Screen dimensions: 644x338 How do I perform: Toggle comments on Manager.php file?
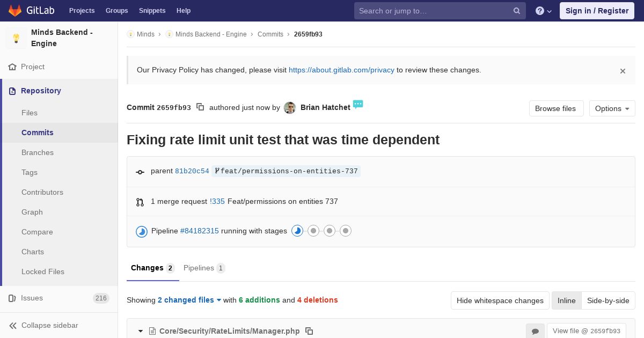535,331
